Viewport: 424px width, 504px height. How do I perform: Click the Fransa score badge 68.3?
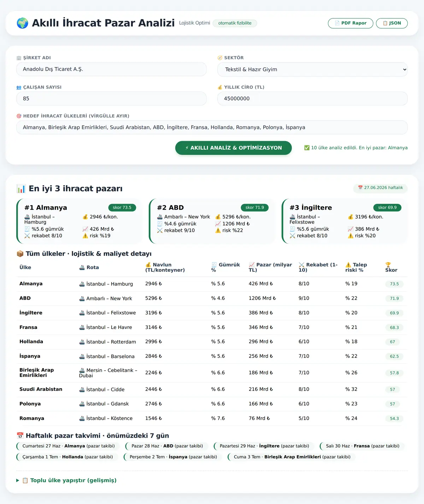394,328
